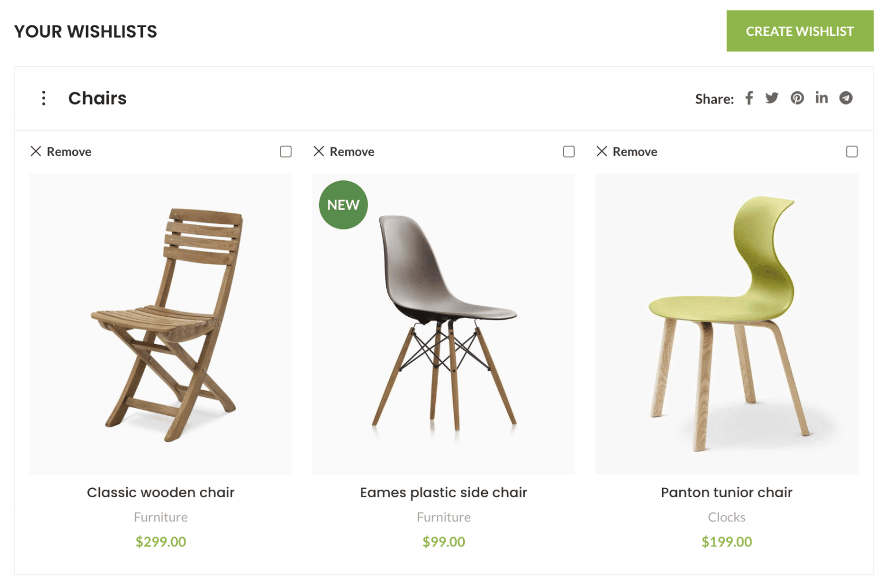
Task: Visit the Clocks category link
Action: coord(726,517)
